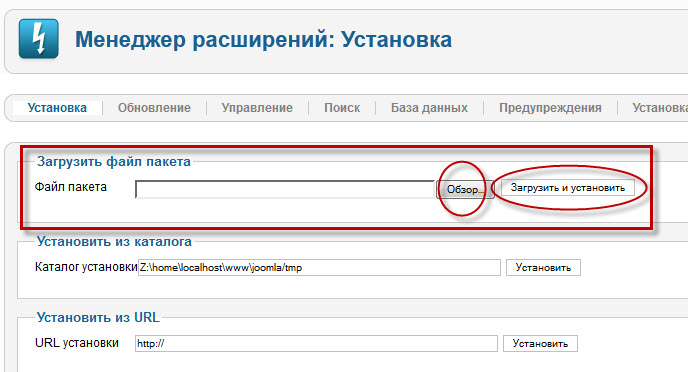
Task: Go to the Поиск tab
Action: (342, 108)
